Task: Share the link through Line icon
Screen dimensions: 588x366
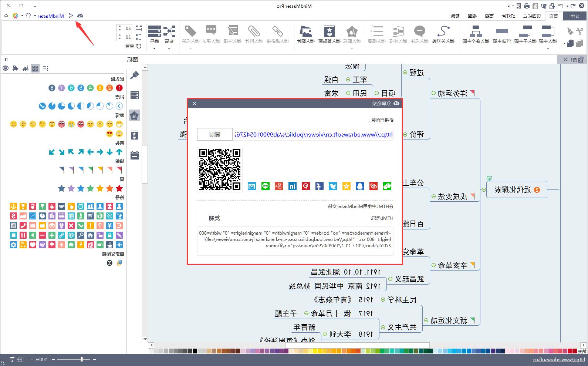Action: (x=266, y=186)
